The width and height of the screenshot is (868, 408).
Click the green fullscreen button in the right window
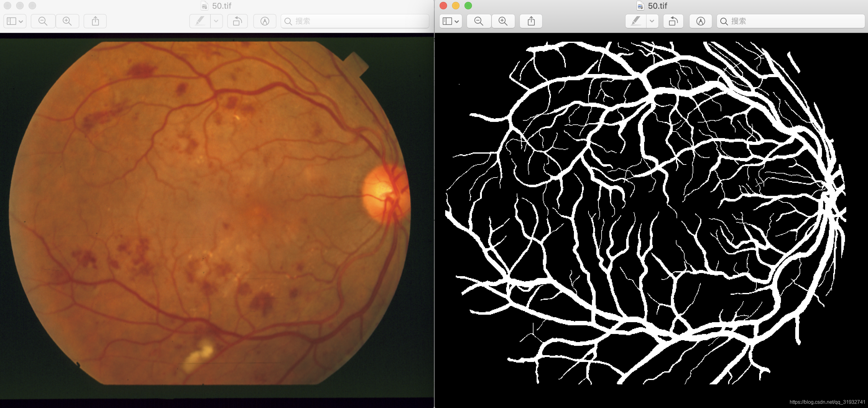(468, 6)
